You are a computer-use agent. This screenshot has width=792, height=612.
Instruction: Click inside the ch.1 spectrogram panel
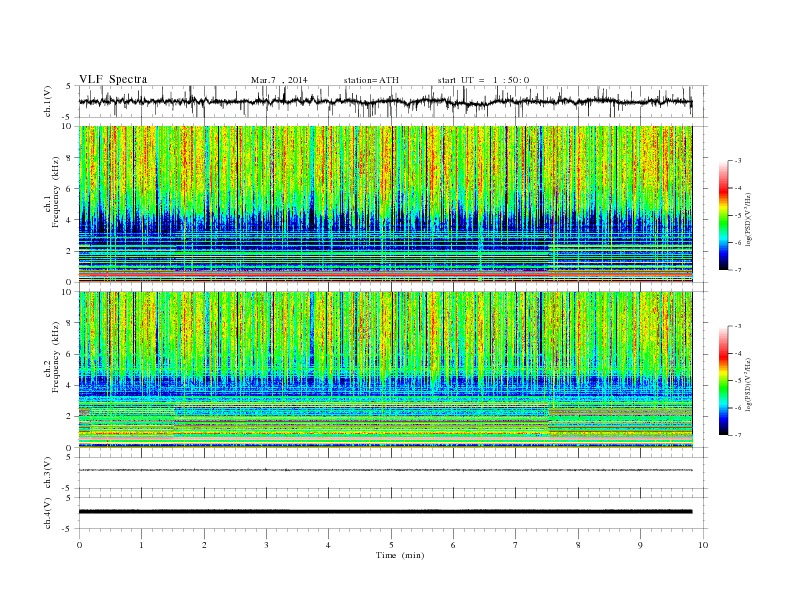click(x=385, y=204)
